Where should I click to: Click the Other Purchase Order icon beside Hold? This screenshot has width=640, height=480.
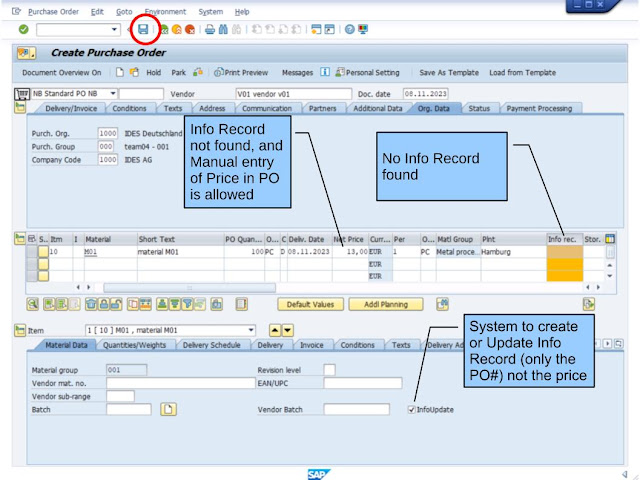134,72
